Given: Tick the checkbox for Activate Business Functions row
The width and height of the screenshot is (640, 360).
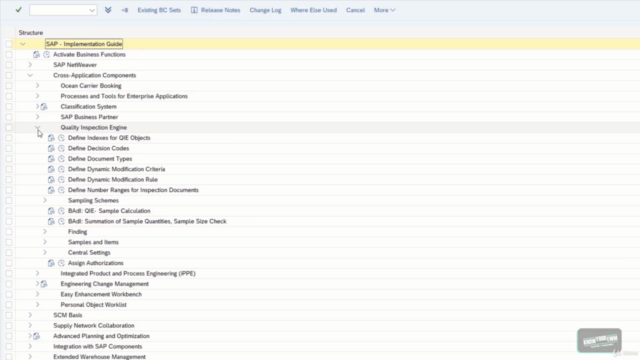Looking at the screenshot, I should click(9, 54).
